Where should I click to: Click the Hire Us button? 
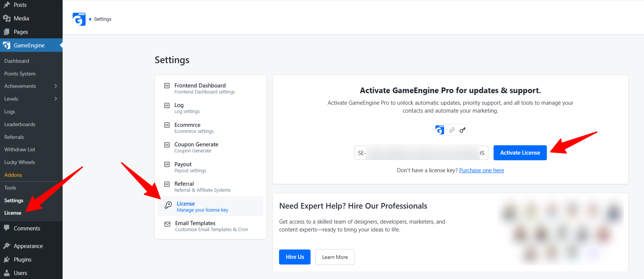(295, 257)
